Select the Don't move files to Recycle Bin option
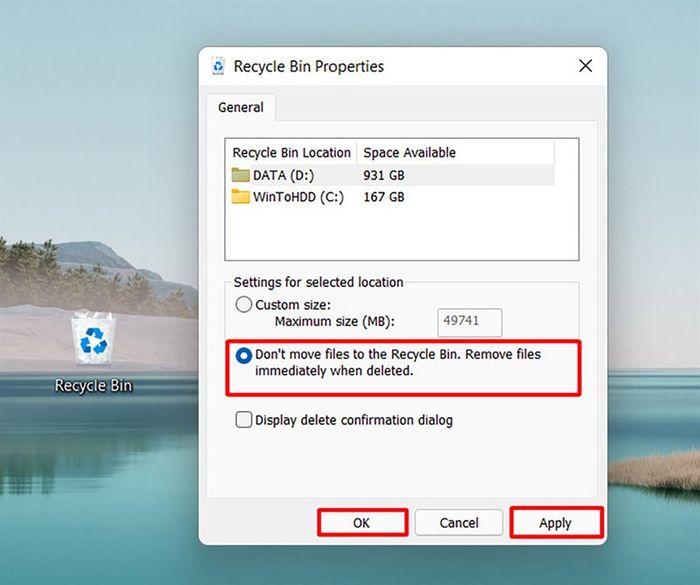The height and width of the screenshot is (585, 700). click(244, 356)
